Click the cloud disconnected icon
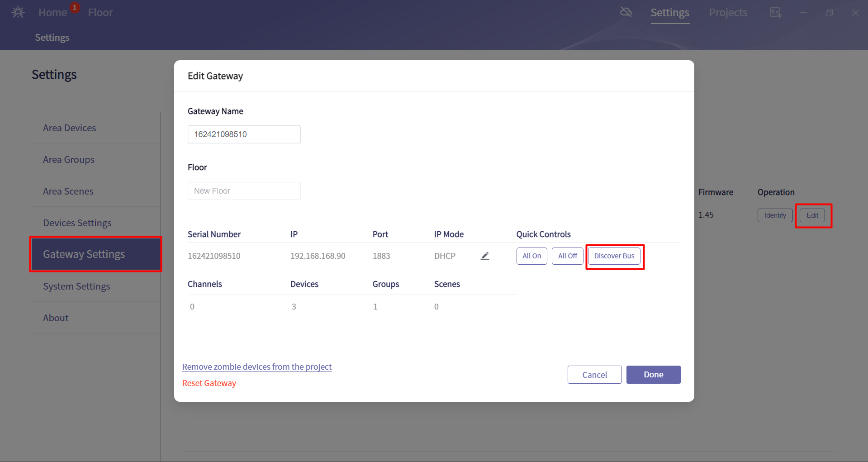868x462 pixels. [x=626, y=12]
